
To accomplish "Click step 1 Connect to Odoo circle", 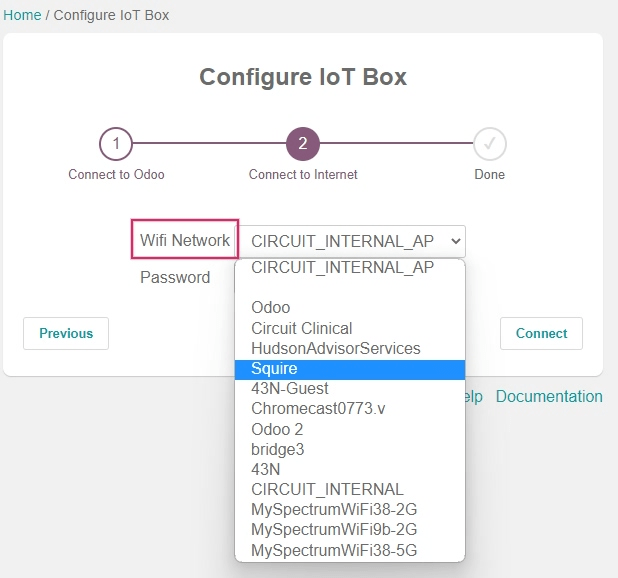I will tap(116, 144).
